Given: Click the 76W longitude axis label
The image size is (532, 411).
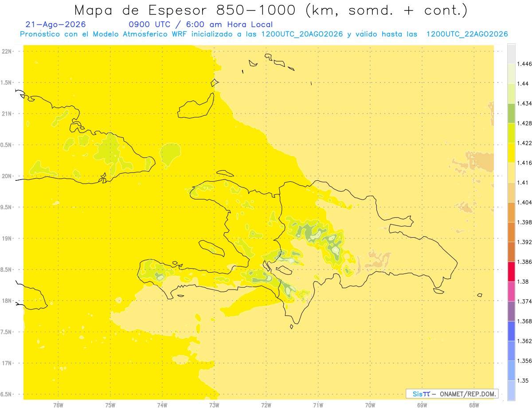Looking at the screenshot, I should tap(58, 404).
